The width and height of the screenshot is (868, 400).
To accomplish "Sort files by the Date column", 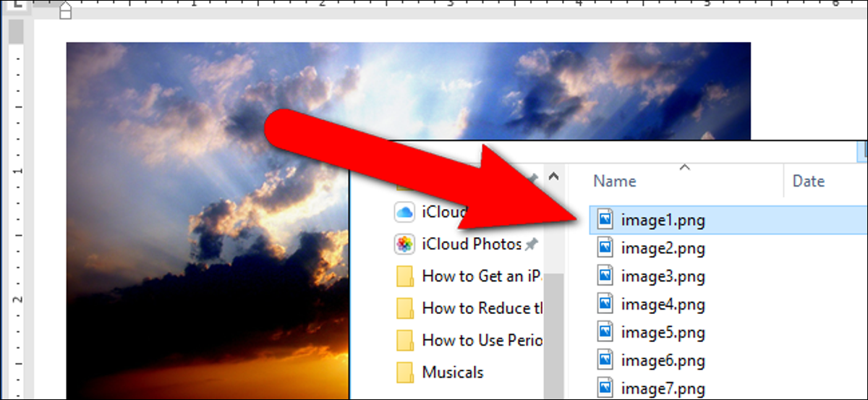I will [x=809, y=181].
